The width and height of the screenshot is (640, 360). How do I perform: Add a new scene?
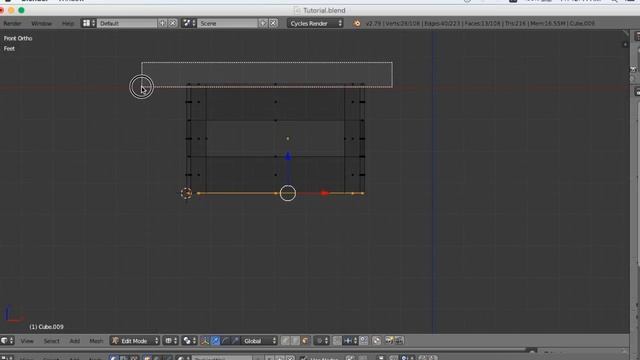click(263, 23)
